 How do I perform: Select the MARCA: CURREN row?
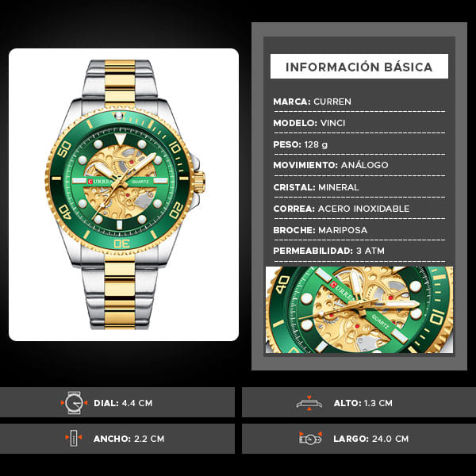[359, 102]
